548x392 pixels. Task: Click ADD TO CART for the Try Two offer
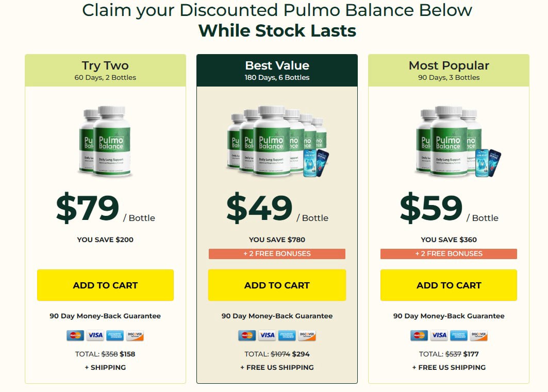[105, 285]
